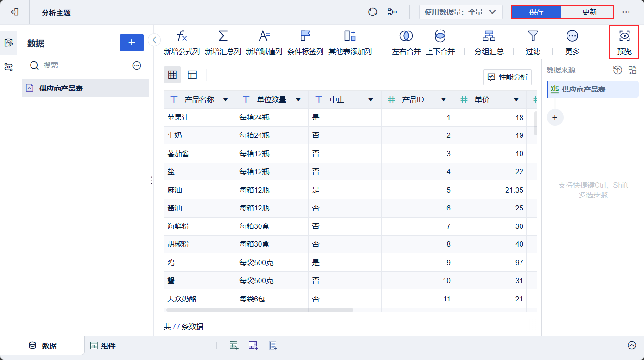Open the data lineage flow icon
The height and width of the screenshot is (360, 644).
pyautogui.click(x=392, y=12)
